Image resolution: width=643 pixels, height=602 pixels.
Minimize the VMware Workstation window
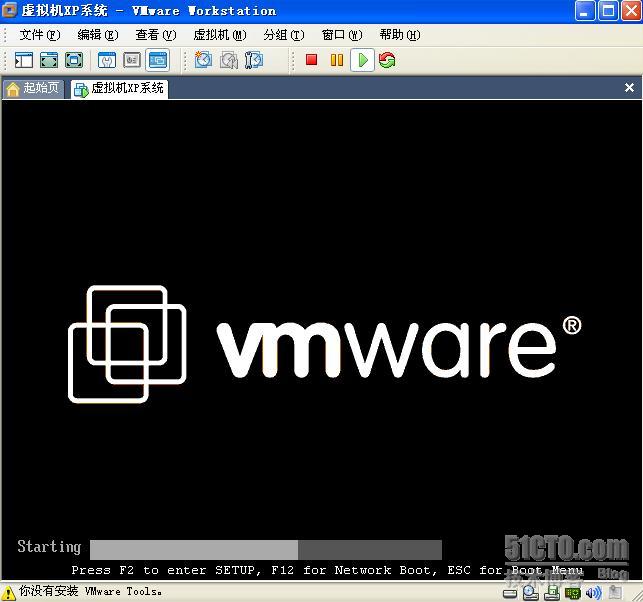coord(585,11)
